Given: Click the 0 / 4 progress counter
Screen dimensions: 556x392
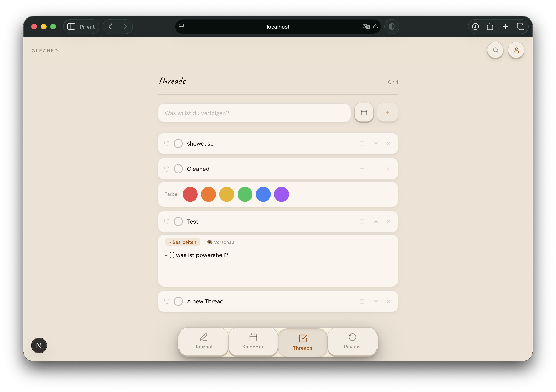Looking at the screenshot, I should pos(393,82).
